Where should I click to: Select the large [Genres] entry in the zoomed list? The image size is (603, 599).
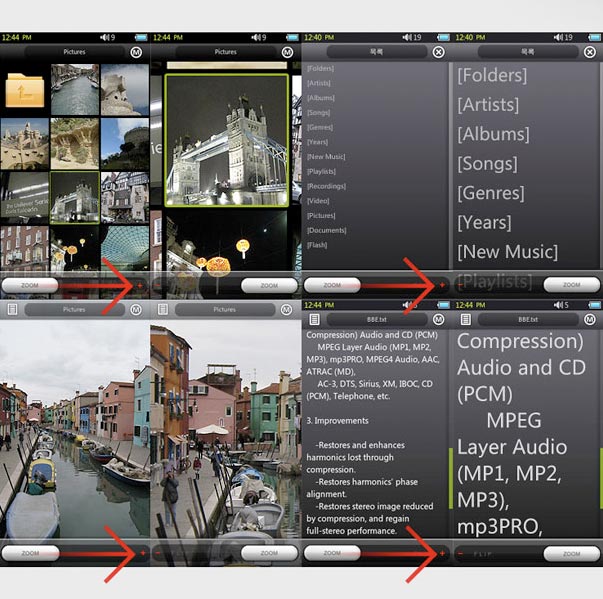(x=490, y=193)
